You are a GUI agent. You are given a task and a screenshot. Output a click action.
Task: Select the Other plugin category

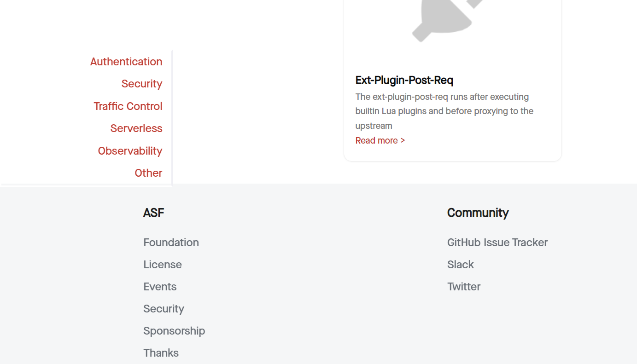148,173
